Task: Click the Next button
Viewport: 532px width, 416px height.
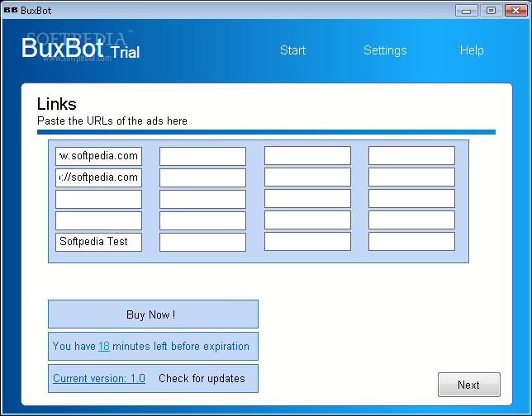Action: (469, 385)
